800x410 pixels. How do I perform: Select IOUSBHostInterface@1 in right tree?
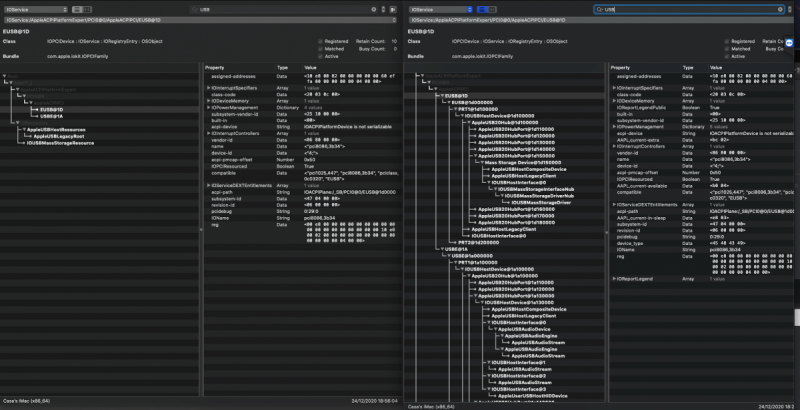point(518,362)
